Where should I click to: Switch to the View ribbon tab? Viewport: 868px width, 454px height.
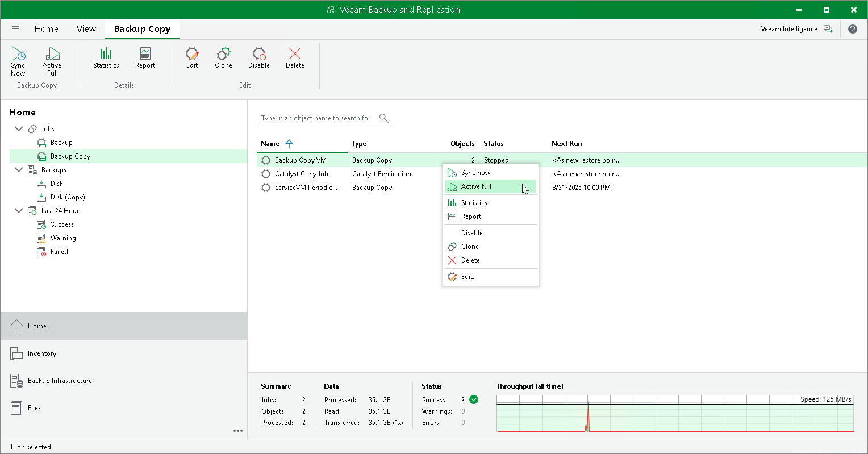pos(86,29)
